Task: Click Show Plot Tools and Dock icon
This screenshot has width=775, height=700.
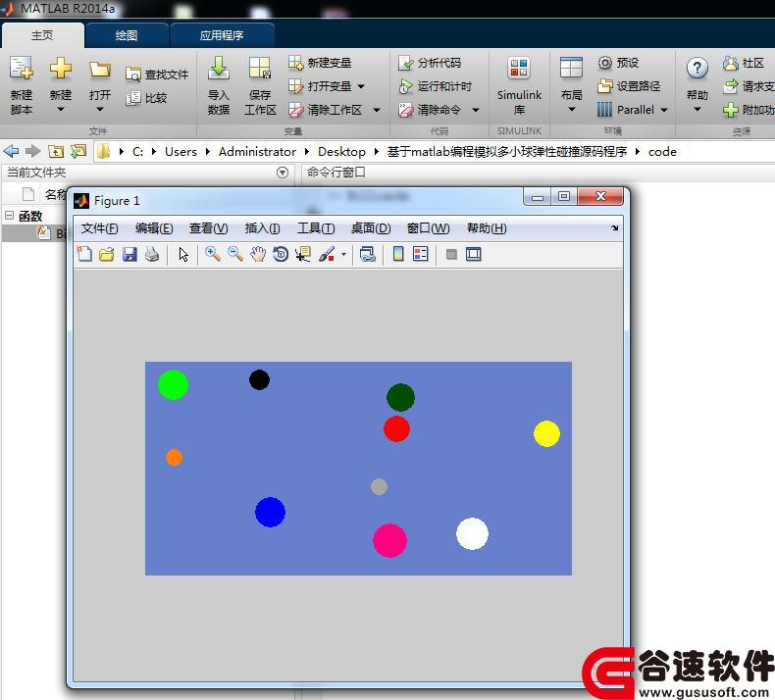Action: coord(474,254)
